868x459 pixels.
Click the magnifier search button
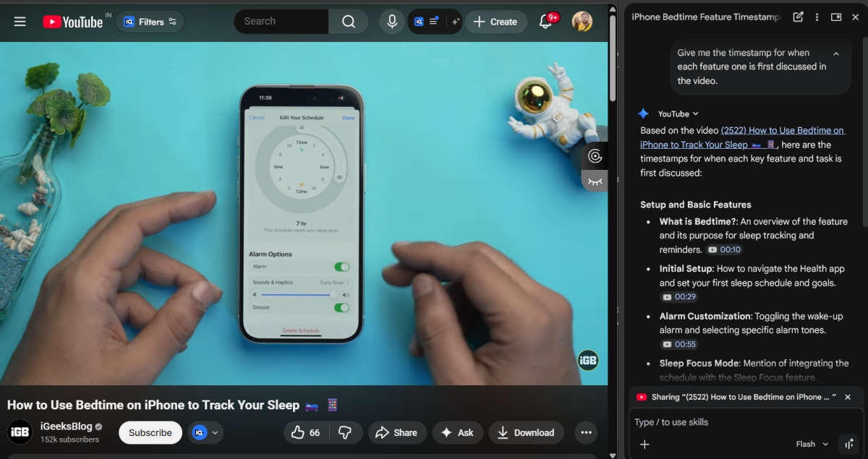pos(349,22)
